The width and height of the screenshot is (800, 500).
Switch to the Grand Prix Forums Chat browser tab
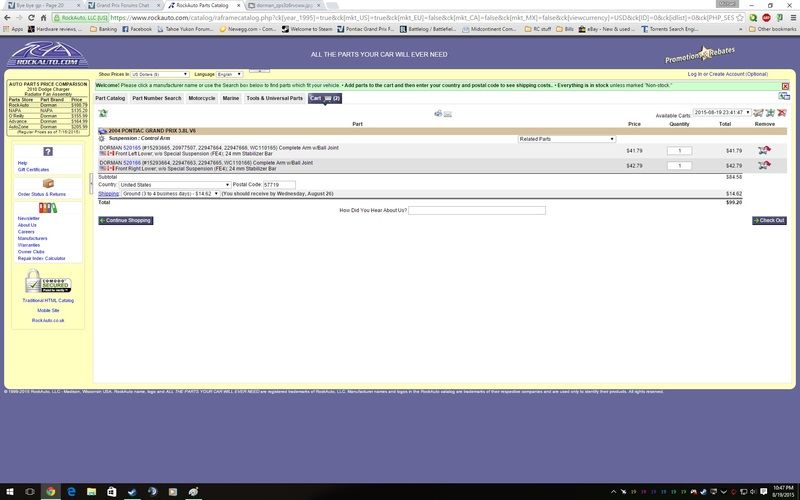coord(122,5)
